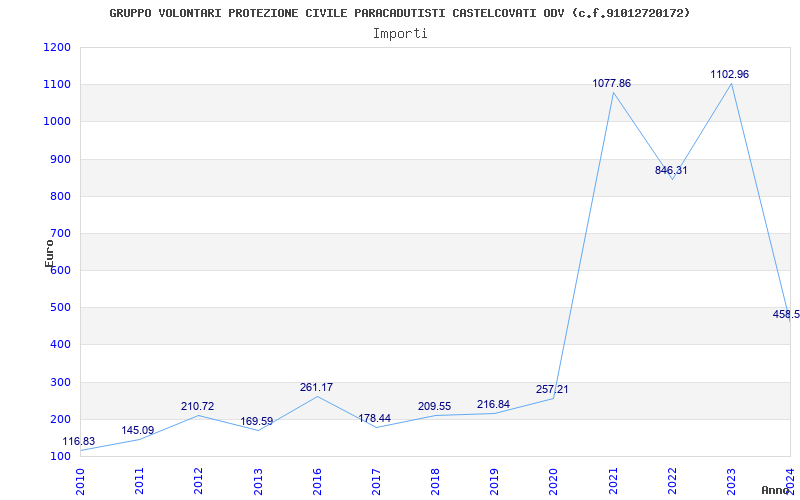Viewport: 800px width, 500px height.
Task: Select the 1077.86 data label
Action: [x=612, y=83]
